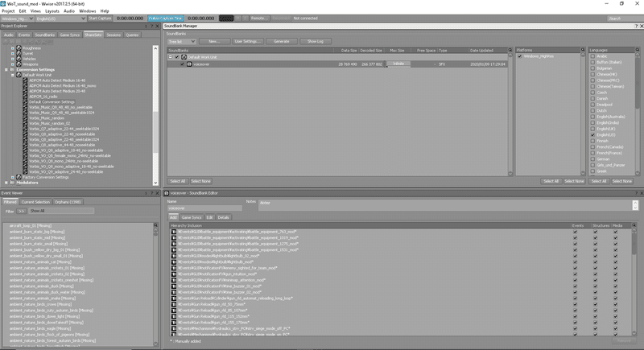This screenshot has width=644, height=350.
Task: Click the Factory Conversion Settings work unit icon
Action: click(19, 177)
